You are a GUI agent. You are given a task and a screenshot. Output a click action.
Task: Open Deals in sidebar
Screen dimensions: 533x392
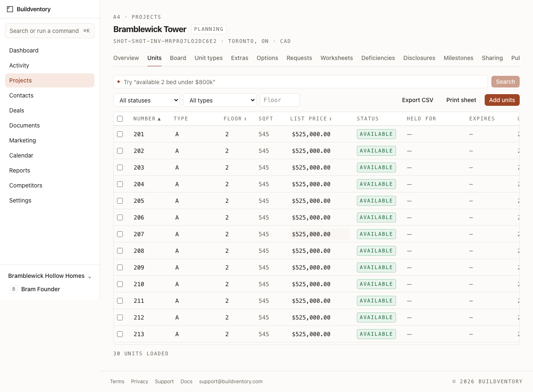point(50,110)
